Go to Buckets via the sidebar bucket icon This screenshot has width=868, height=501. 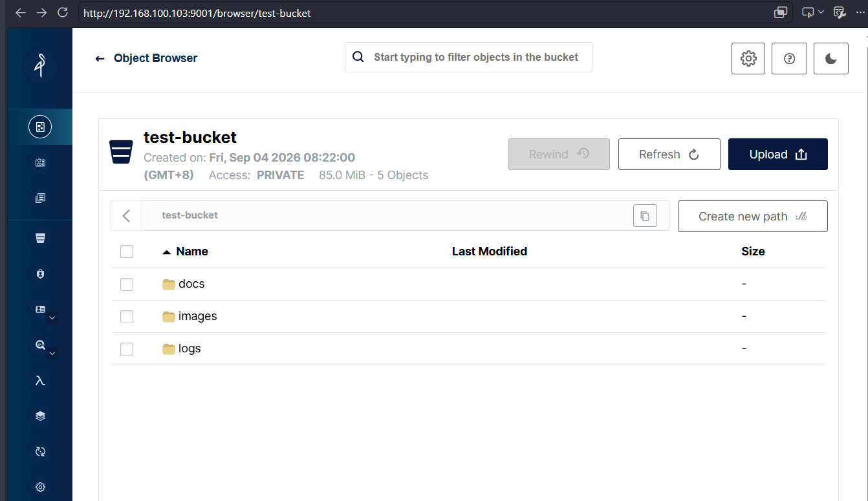point(40,239)
